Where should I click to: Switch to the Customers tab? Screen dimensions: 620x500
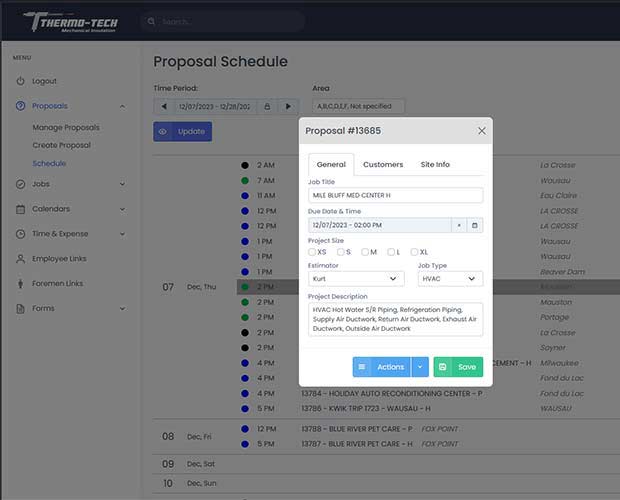[x=383, y=164]
